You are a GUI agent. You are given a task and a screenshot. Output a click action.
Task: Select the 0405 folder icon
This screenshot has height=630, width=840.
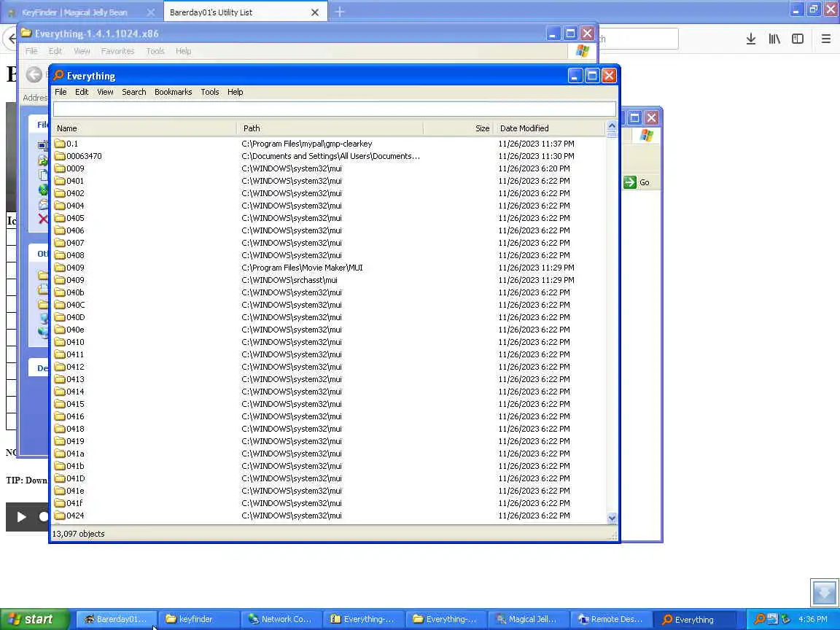tap(60, 218)
